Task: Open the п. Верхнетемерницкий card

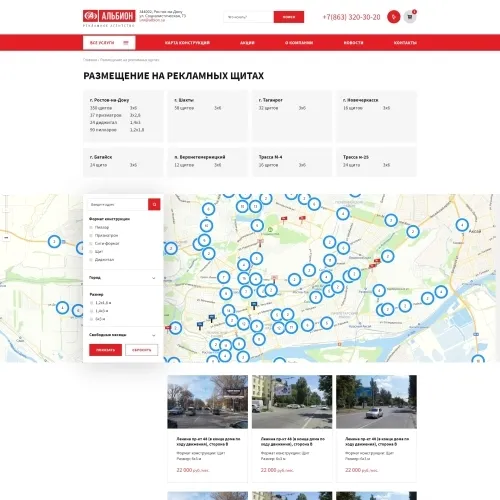Action: click(x=208, y=162)
